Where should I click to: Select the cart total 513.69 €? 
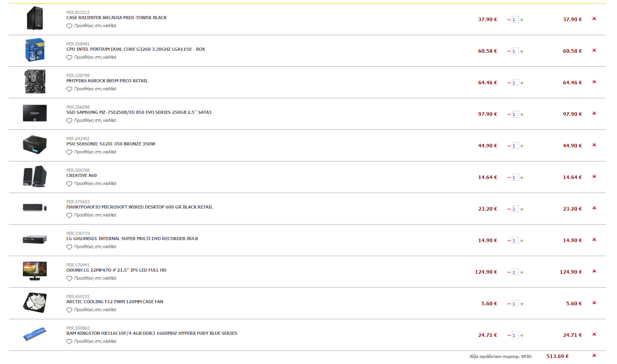click(x=557, y=356)
